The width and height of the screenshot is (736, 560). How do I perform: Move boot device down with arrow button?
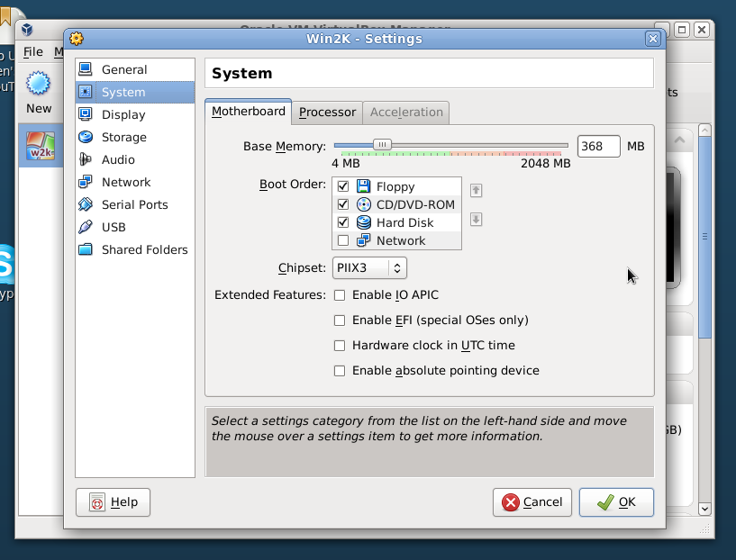[476, 220]
